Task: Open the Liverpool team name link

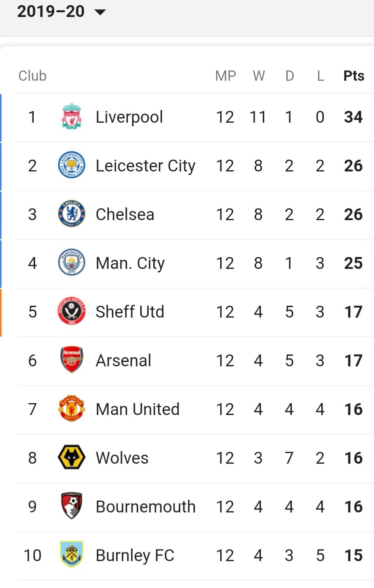Action: (x=129, y=117)
